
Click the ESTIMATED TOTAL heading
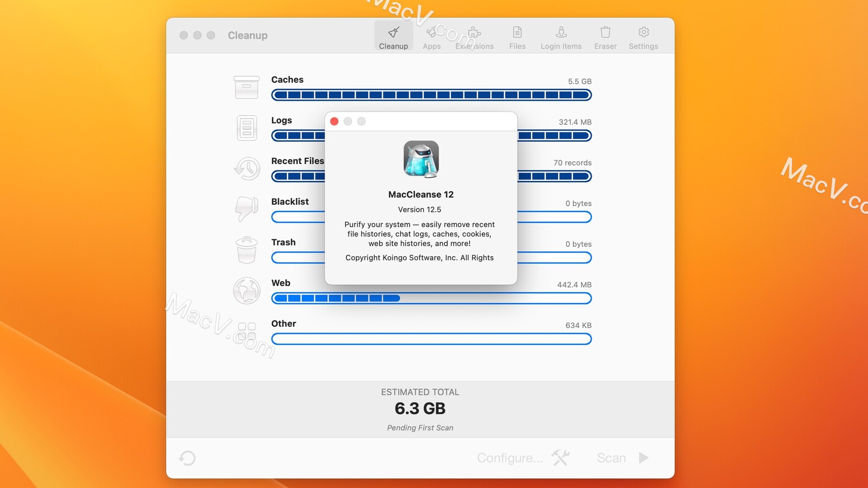pyautogui.click(x=420, y=392)
